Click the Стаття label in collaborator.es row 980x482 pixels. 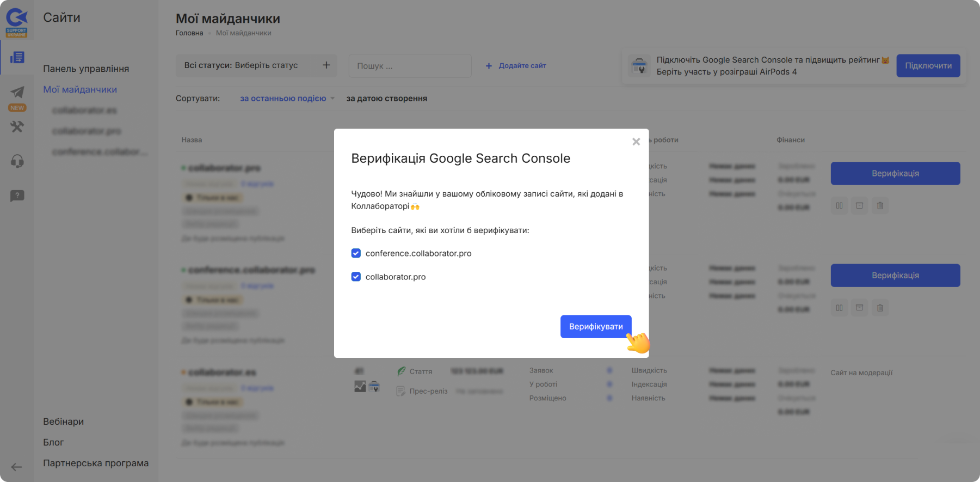point(421,371)
